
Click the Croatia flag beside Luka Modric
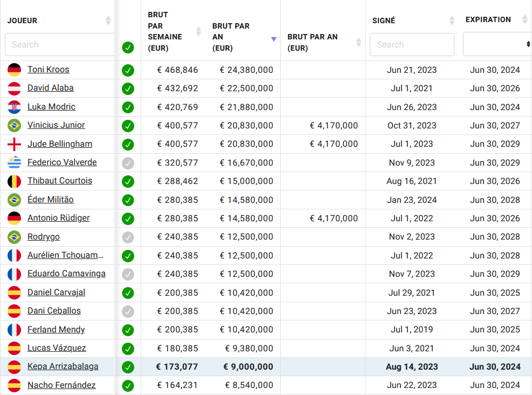tap(14, 107)
